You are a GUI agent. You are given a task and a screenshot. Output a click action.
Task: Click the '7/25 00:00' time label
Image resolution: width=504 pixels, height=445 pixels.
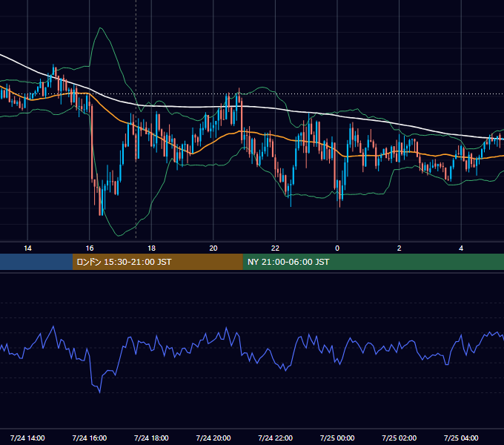(x=337, y=438)
